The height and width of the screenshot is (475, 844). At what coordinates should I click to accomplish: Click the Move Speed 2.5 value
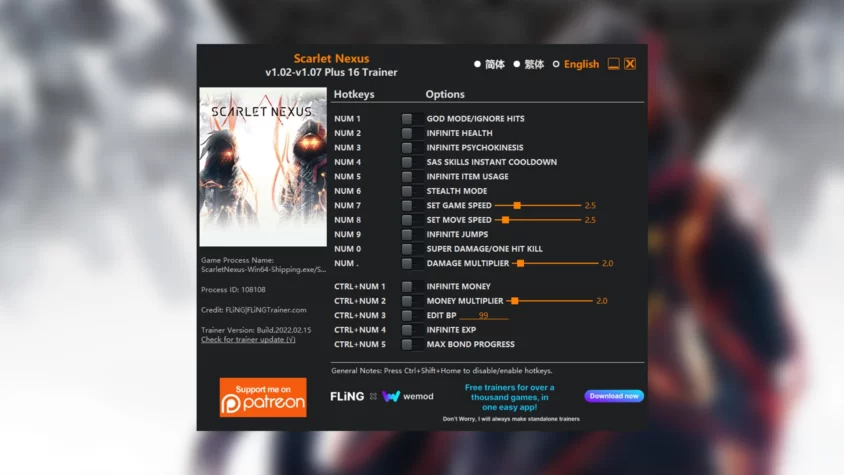coord(590,220)
